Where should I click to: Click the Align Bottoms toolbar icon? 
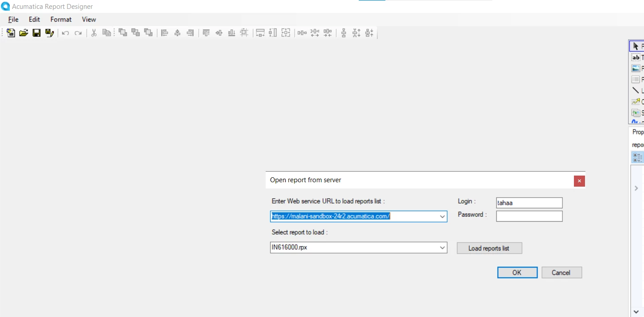[x=232, y=33]
